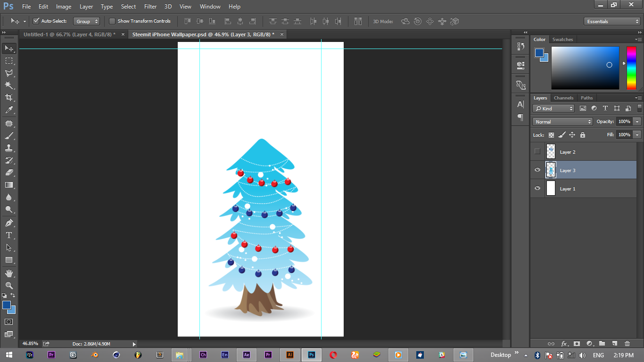Switch to the Swatches tab
Viewport: 644px width, 362px height.
[562, 40]
